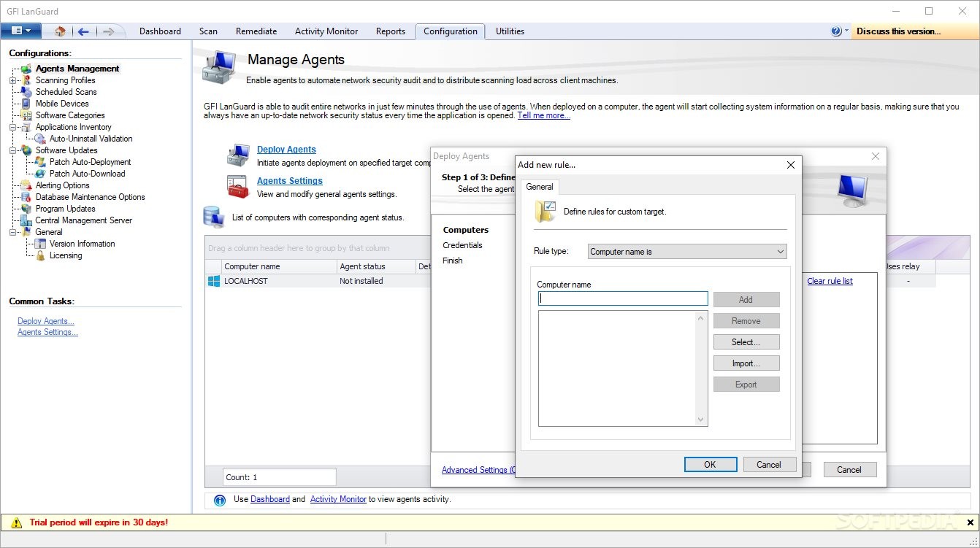Dismiss the trial period warning bar
This screenshot has height=548, width=980.
pos(971,522)
